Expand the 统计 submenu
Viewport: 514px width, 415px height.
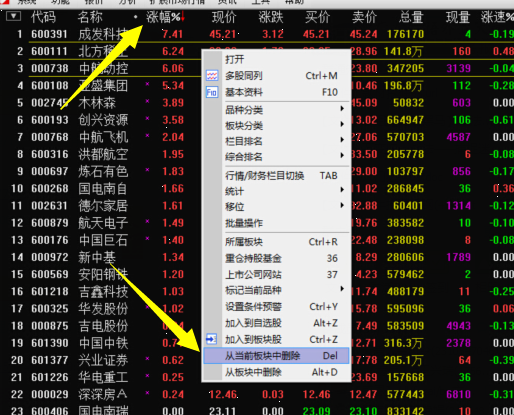click(x=342, y=190)
